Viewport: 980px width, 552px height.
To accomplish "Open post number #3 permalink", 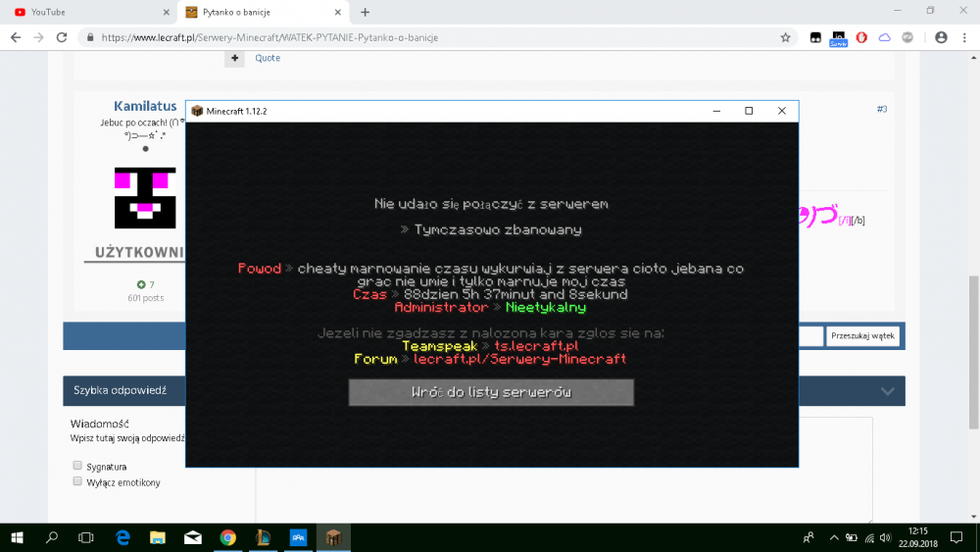I will [882, 109].
